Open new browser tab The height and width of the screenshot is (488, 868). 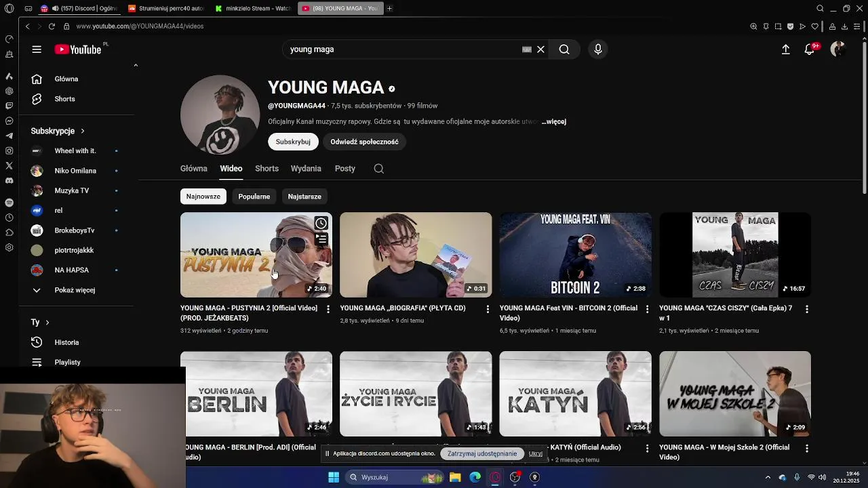point(389,8)
